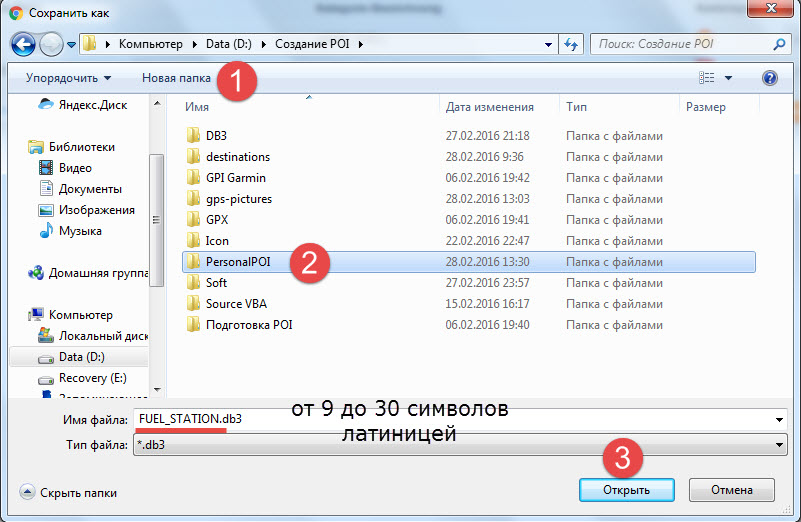801x522 pixels.
Task: Open the Тип файла dropdown list
Action: coord(460,446)
